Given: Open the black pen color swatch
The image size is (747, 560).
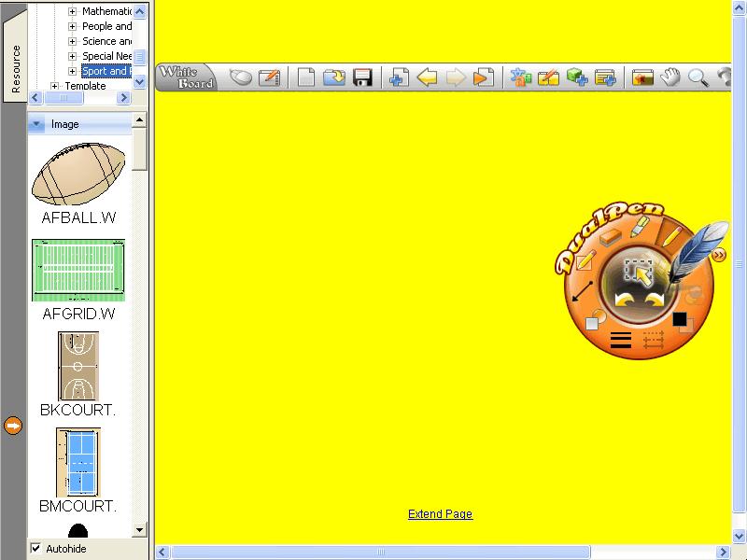Looking at the screenshot, I should point(680,319).
